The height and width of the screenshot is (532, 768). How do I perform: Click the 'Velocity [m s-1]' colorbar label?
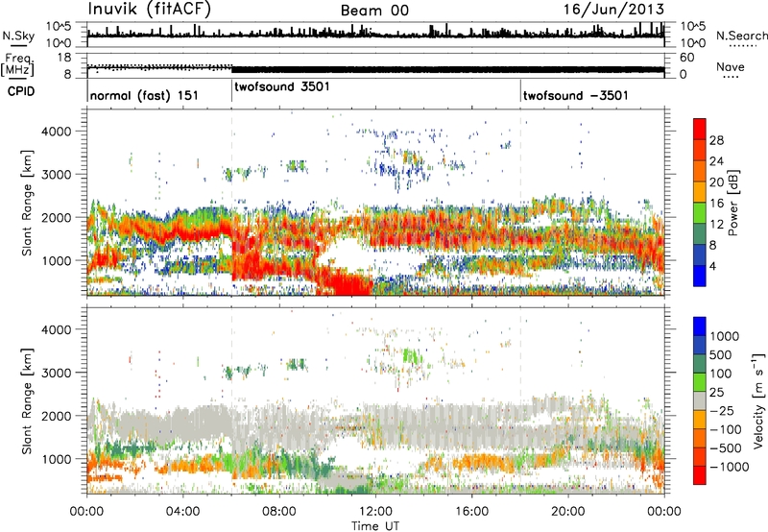click(x=758, y=400)
